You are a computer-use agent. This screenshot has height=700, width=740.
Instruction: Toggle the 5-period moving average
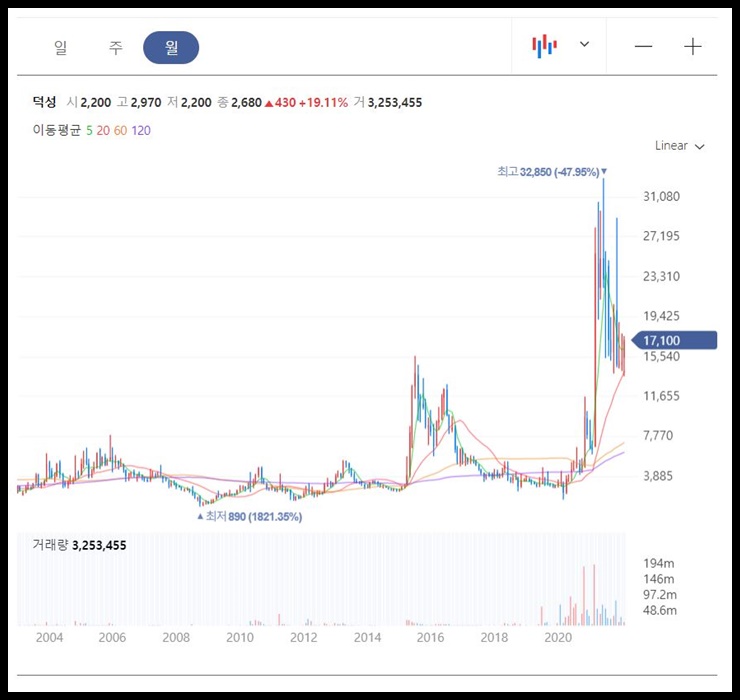point(89,131)
